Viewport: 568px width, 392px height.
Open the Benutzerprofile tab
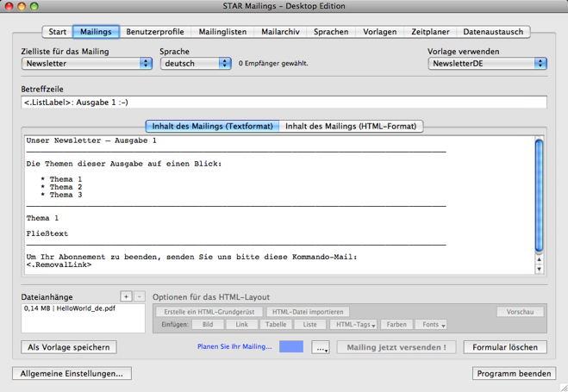pos(155,32)
